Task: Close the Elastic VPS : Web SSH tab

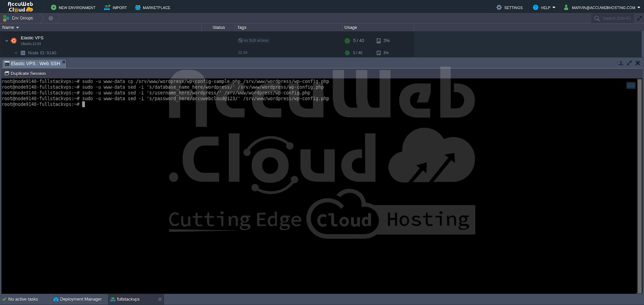Action: tap(64, 62)
